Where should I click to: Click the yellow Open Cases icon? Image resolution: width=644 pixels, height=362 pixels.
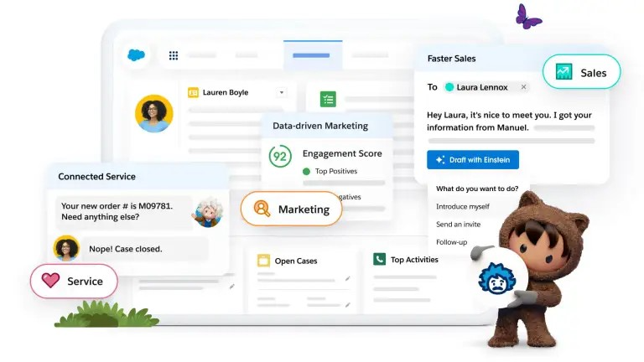[x=263, y=261]
